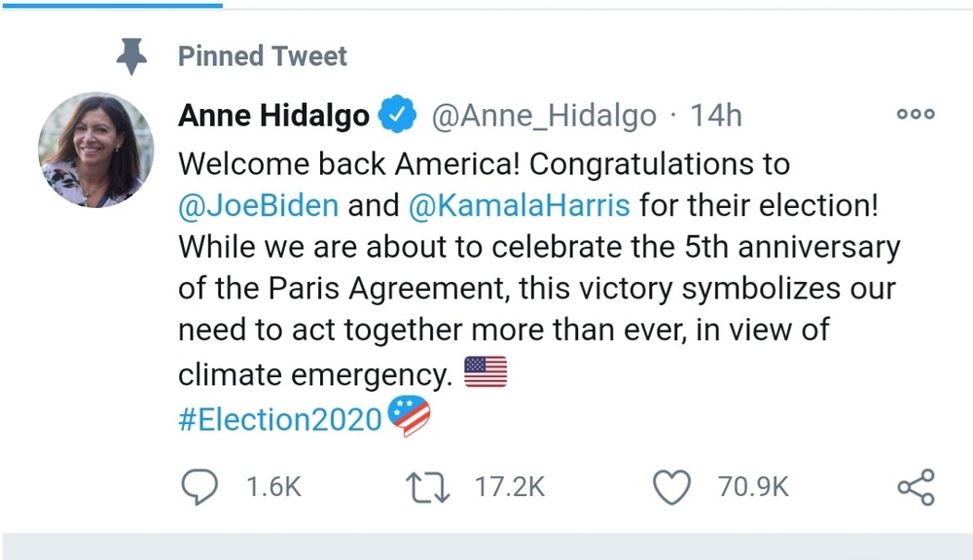This screenshot has height=560, width=973.
Task: Click the reply speech bubble icon
Action: [199, 487]
